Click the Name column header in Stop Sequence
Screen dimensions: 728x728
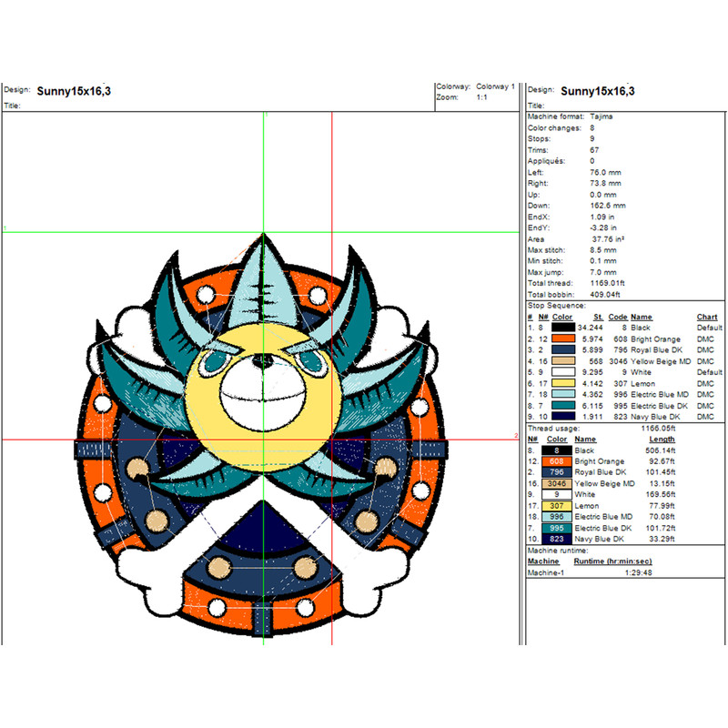(x=642, y=317)
